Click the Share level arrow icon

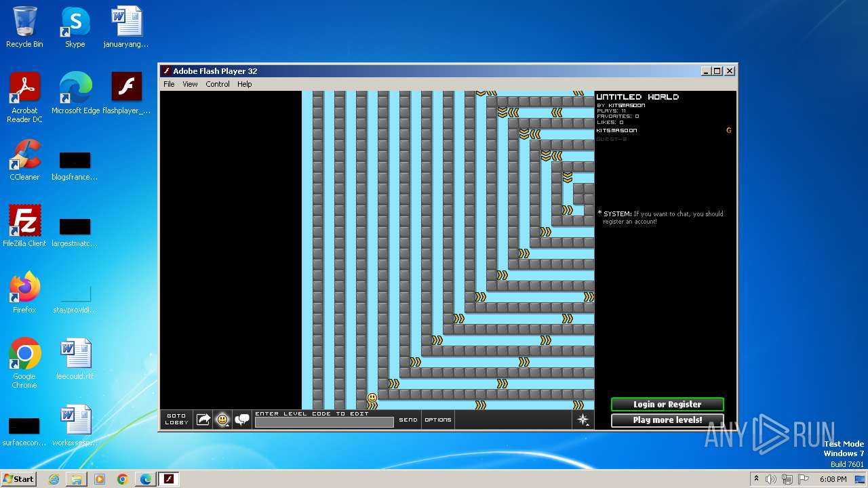click(x=203, y=420)
